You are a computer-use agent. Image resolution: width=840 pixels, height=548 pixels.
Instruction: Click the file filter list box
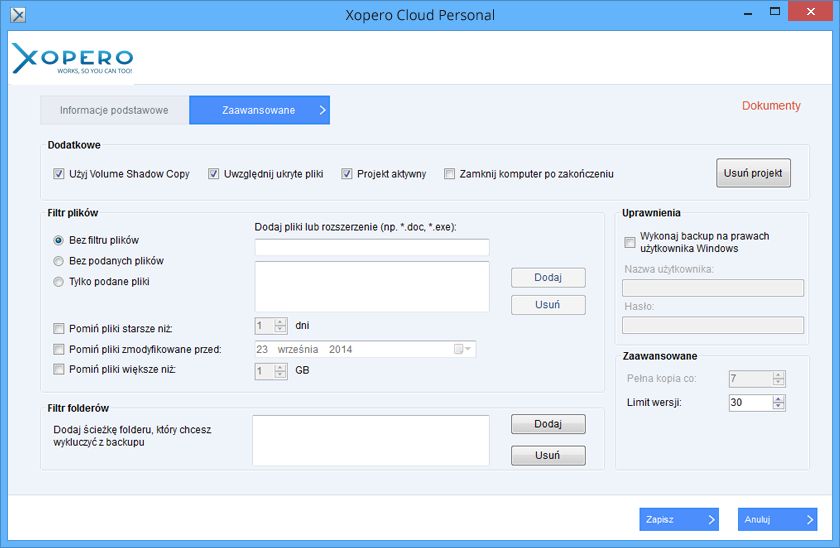coord(372,287)
